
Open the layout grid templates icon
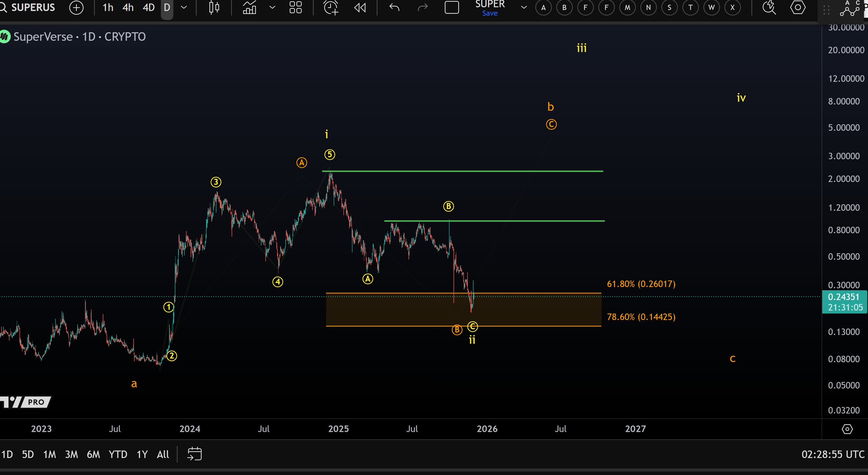[296, 8]
